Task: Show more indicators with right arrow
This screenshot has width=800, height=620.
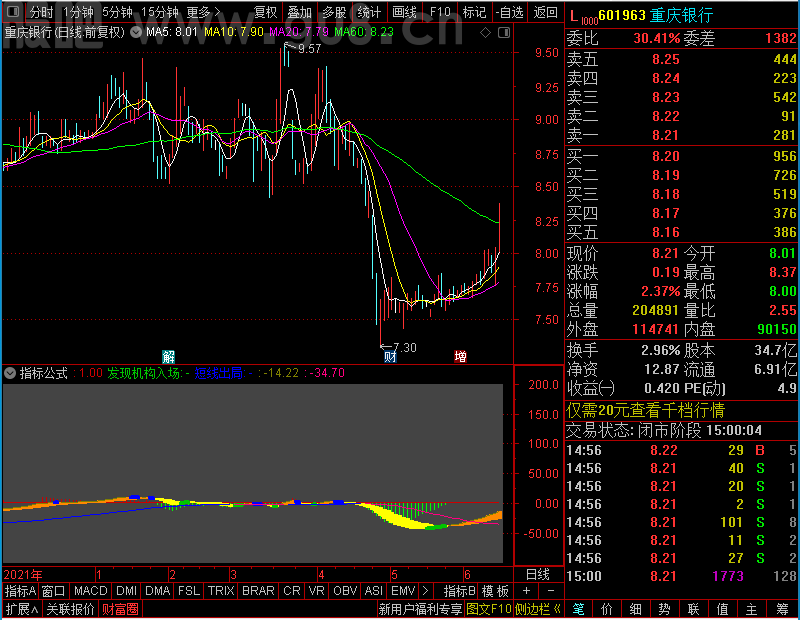Action: [426, 591]
